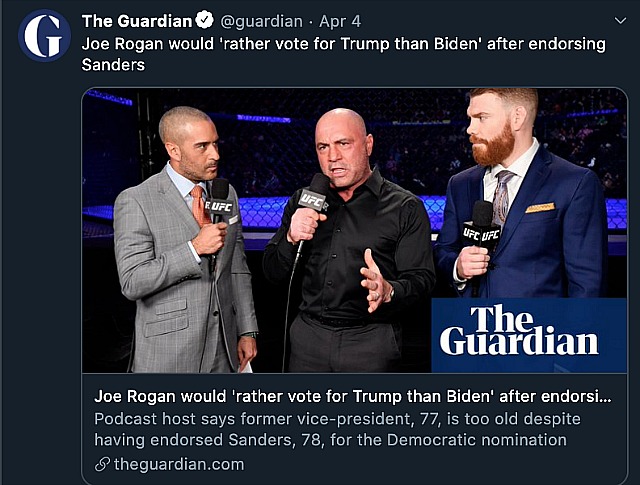Image resolution: width=640 pixels, height=485 pixels.
Task: Open the card headline about Trump and Biden
Action: pos(353,396)
